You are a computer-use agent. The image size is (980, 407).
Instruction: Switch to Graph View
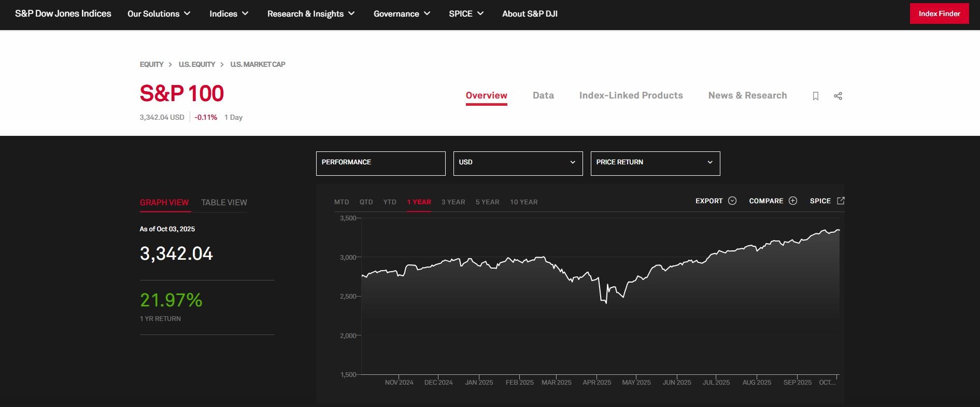(164, 202)
